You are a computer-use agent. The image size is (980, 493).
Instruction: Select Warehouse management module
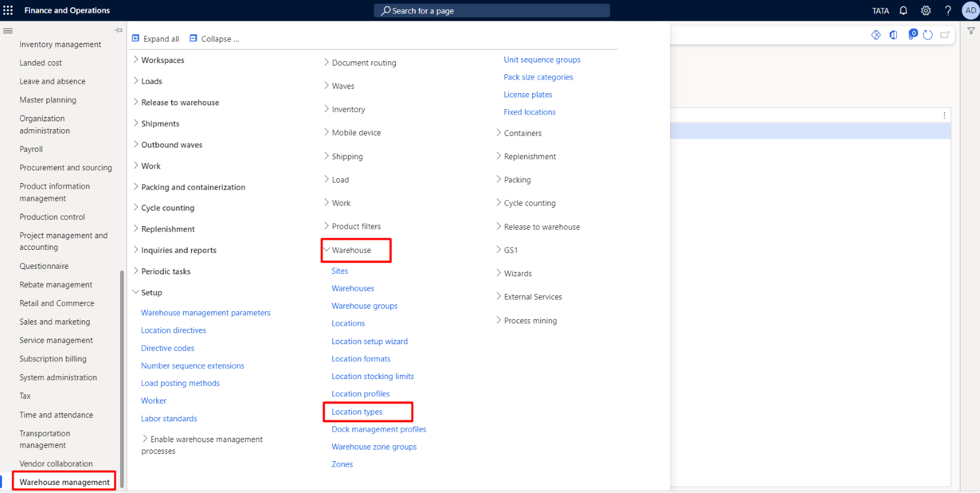tap(64, 482)
